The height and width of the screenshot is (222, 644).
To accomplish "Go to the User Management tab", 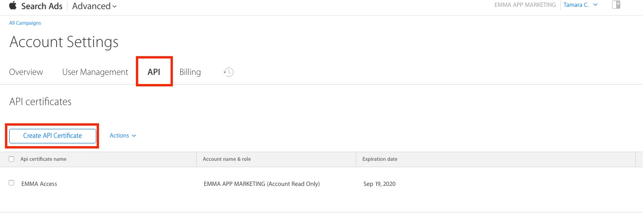I will (95, 72).
